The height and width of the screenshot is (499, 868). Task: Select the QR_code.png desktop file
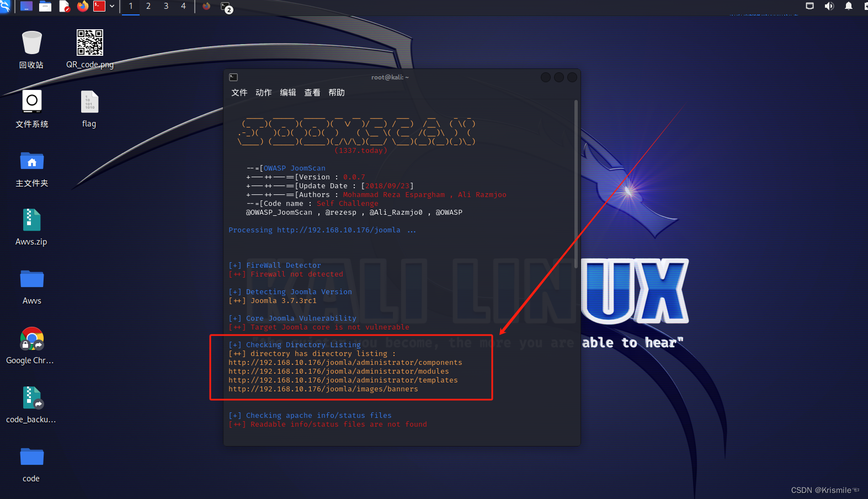click(90, 50)
